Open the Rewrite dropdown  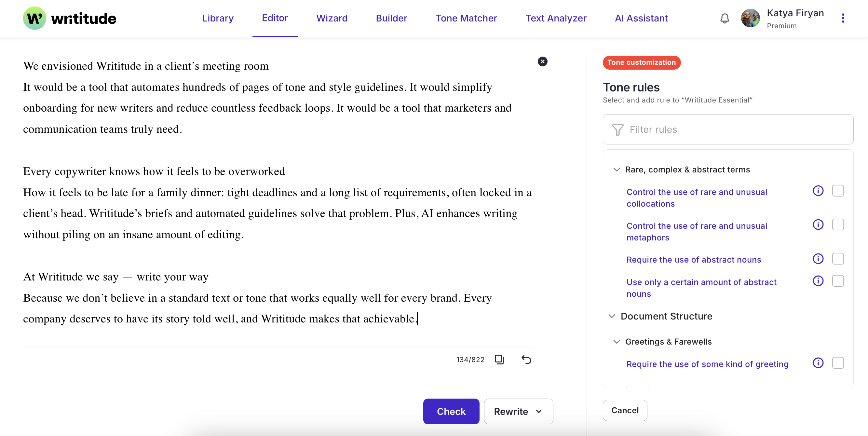518,411
